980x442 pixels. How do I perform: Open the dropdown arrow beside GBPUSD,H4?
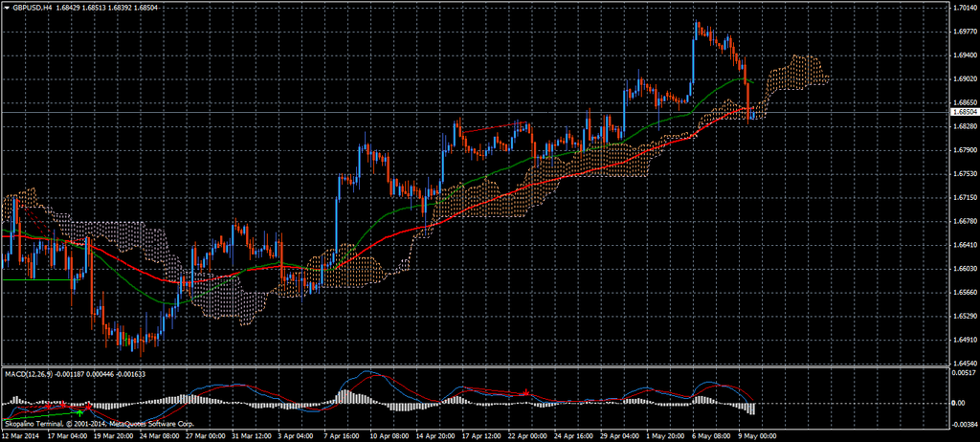point(6,8)
